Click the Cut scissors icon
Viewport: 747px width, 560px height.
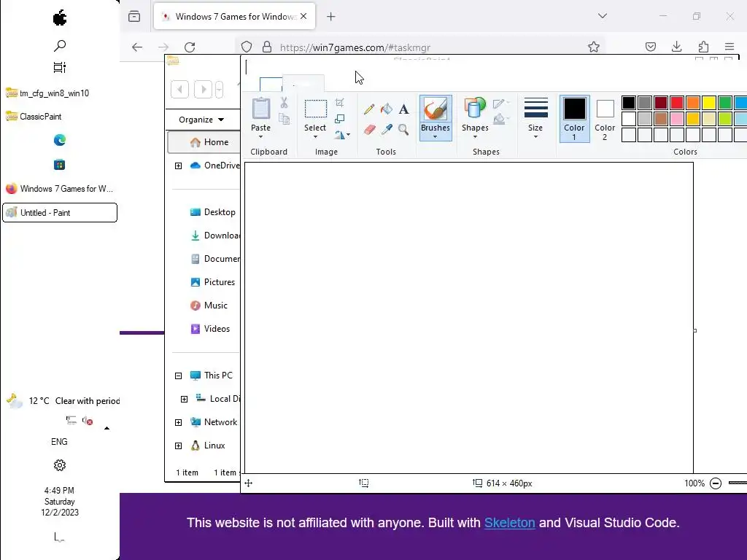pos(284,102)
